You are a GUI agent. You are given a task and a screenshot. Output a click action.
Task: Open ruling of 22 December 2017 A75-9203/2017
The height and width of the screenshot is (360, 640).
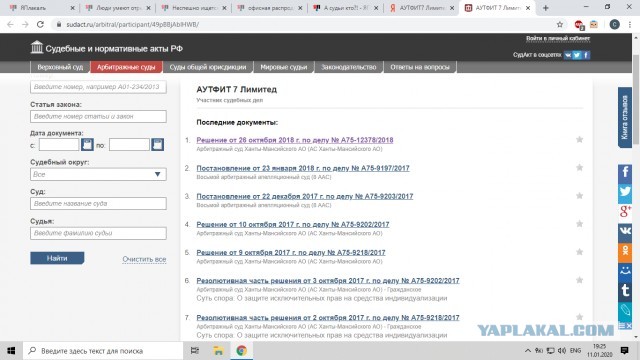(x=304, y=196)
